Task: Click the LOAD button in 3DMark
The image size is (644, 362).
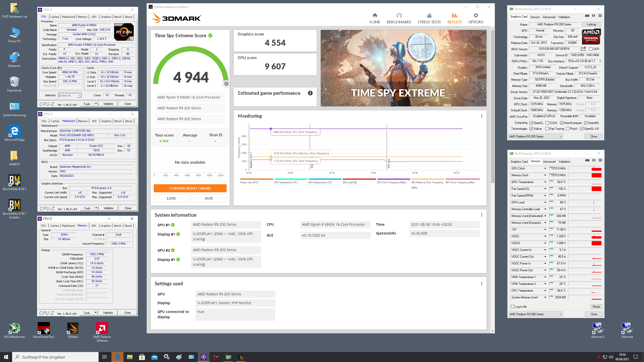Action: 171,198
